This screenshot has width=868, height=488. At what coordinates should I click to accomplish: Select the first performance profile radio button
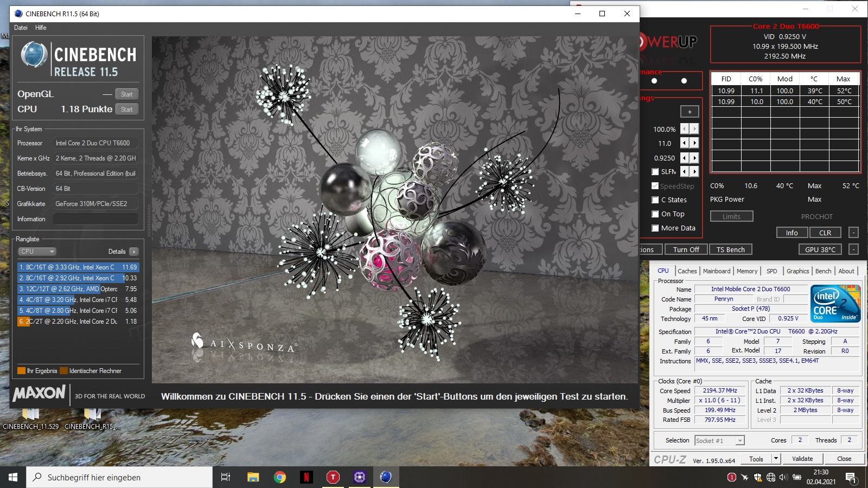pyautogui.click(x=654, y=81)
